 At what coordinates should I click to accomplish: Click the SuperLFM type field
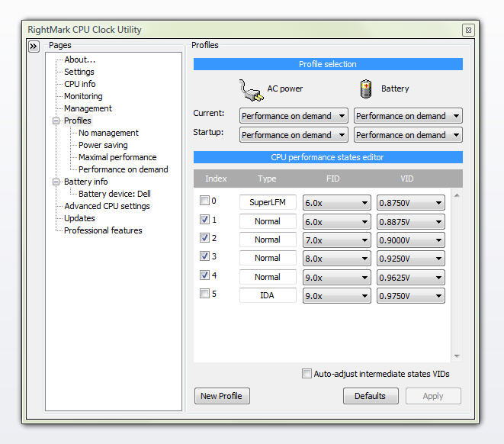click(x=268, y=203)
